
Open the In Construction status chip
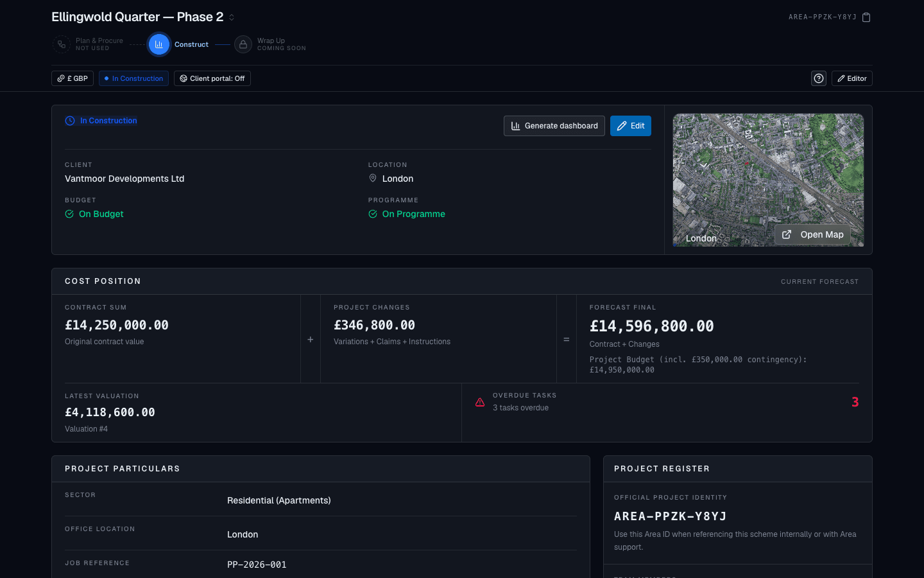[x=133, y=78]
